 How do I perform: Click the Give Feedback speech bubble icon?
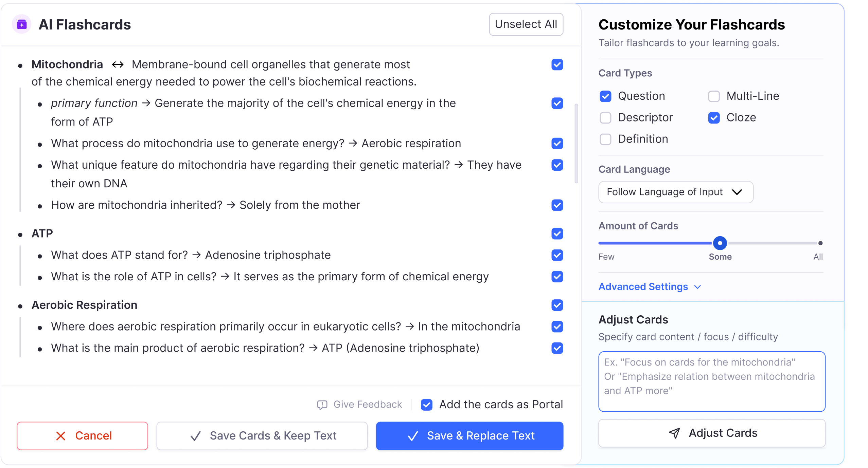pyautogui.click(x=322, y=405)
